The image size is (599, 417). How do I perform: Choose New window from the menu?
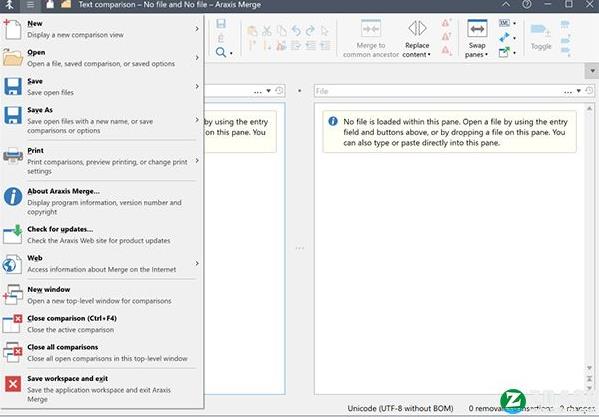point(101,295)
